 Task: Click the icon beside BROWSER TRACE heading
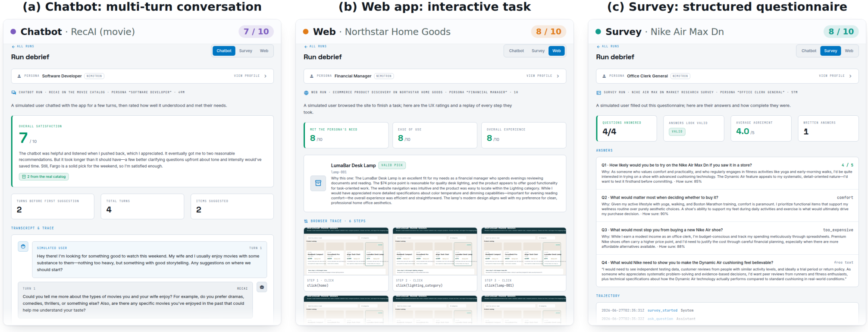(x=306, y=221)
